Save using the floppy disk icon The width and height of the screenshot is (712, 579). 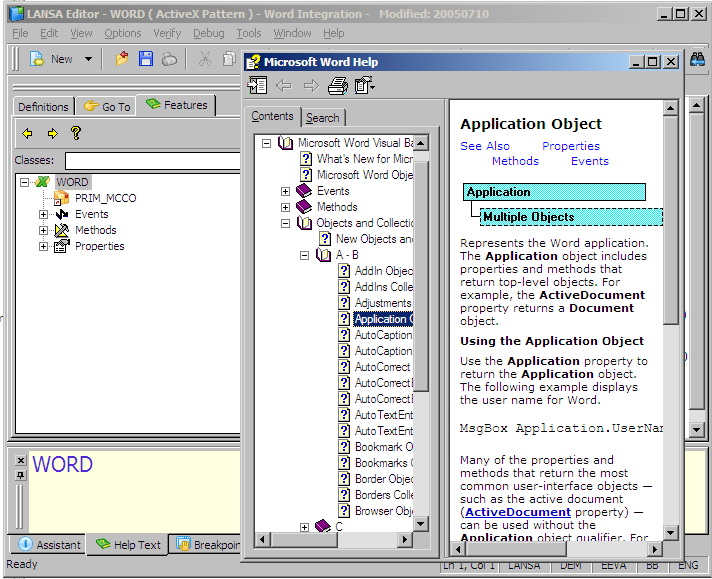(x=146, y=59)
